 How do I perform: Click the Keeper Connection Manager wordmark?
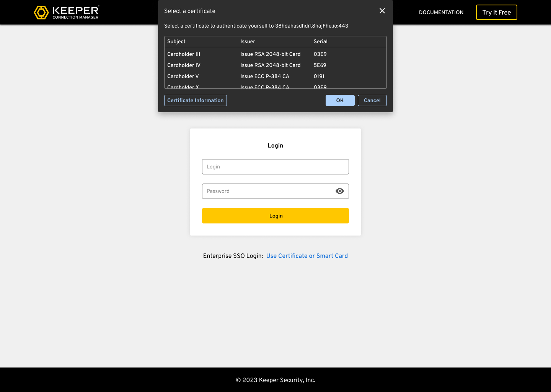point(76,12)
